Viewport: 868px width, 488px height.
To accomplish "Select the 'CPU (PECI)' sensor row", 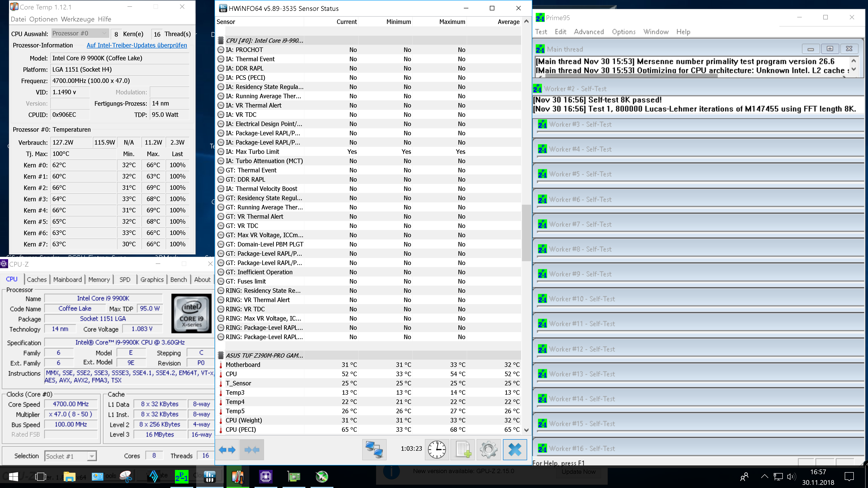I will coord(369,430).
